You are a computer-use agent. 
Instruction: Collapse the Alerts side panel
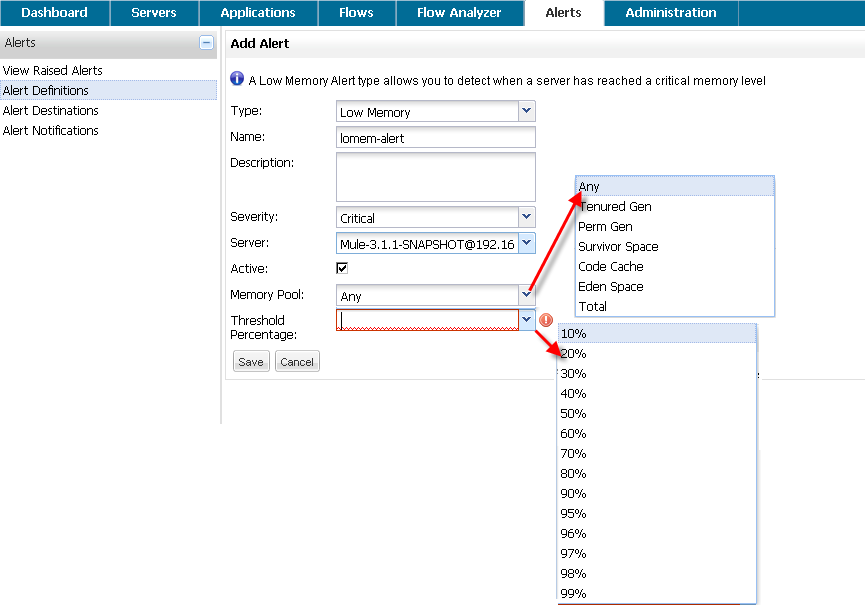click(x=206, y=43)
